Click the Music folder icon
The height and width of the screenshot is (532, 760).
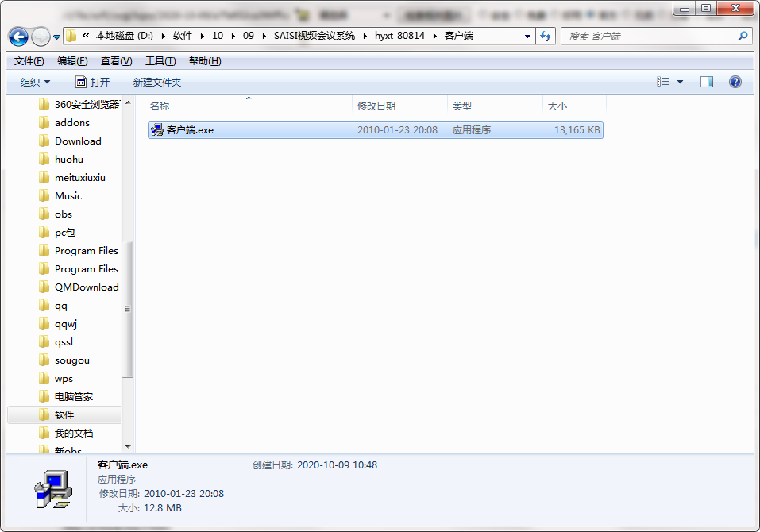[44, 196]
